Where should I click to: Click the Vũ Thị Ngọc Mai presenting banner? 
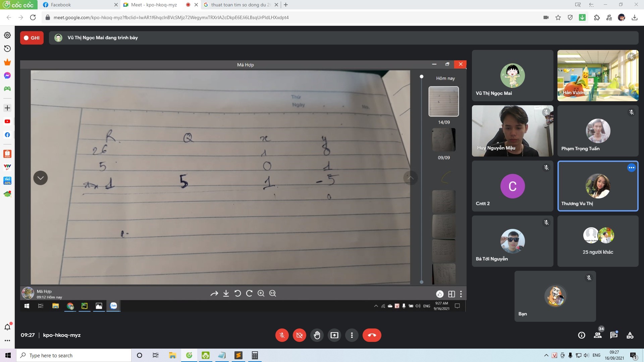tap(102, 38)
